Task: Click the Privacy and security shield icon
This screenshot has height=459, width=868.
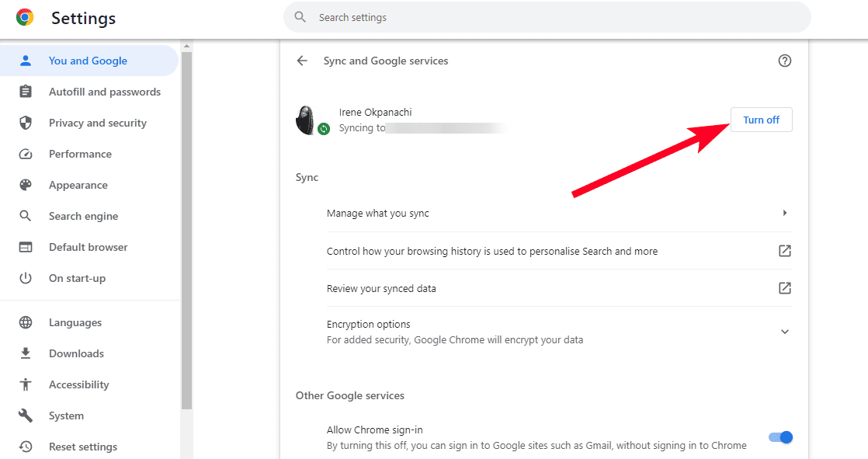Action: (x=26, y=123)
